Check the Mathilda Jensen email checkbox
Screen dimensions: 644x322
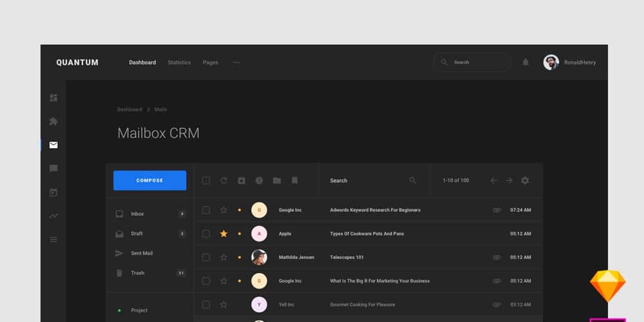coord(206,257)
